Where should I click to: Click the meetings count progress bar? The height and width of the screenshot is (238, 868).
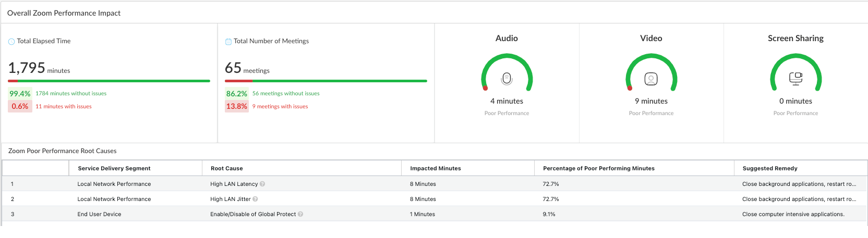pyautogui.click(x=326, y=81)
